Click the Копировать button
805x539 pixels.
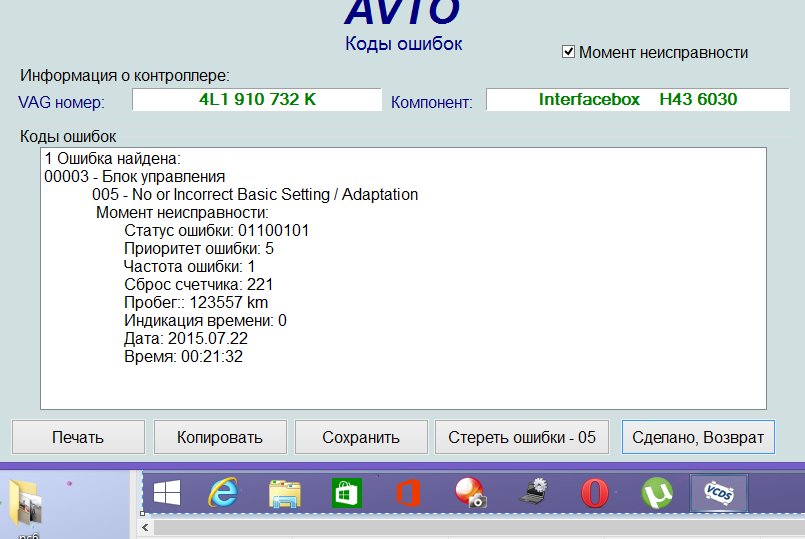220,437
